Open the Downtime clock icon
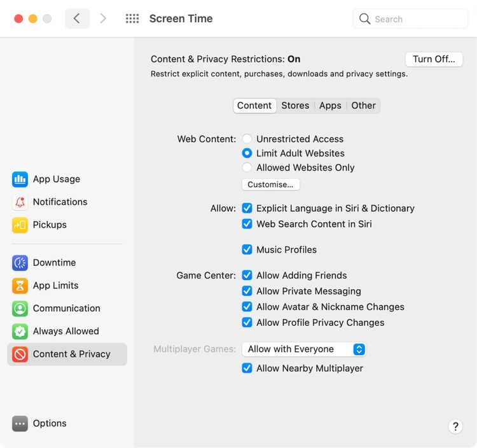 20,263
